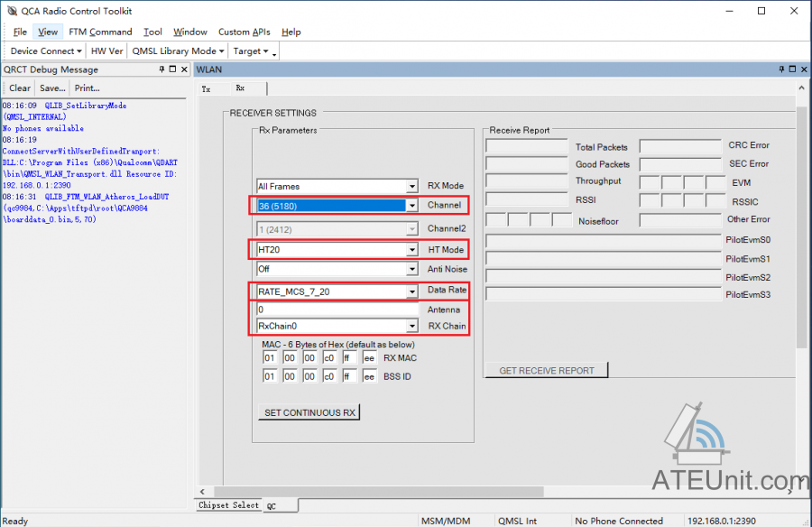
Task: Click the vertical scrollbar up arrow
Action: pyautogui.click(x=802, y=88)
